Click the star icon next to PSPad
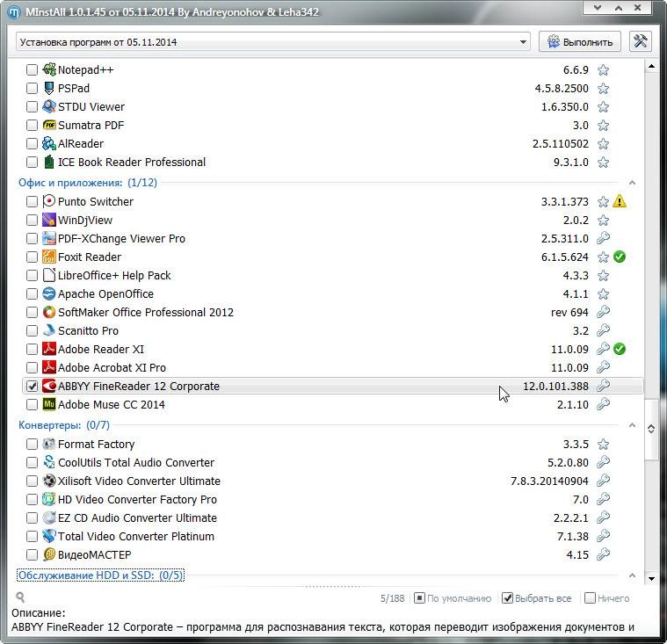667x644 pixels. (x=603, y=89)
